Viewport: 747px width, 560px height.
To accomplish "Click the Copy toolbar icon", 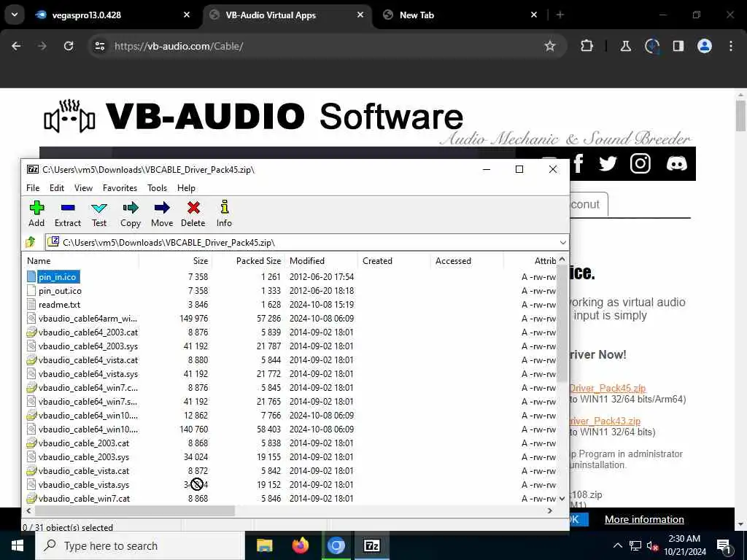I will tap(131, 214).
